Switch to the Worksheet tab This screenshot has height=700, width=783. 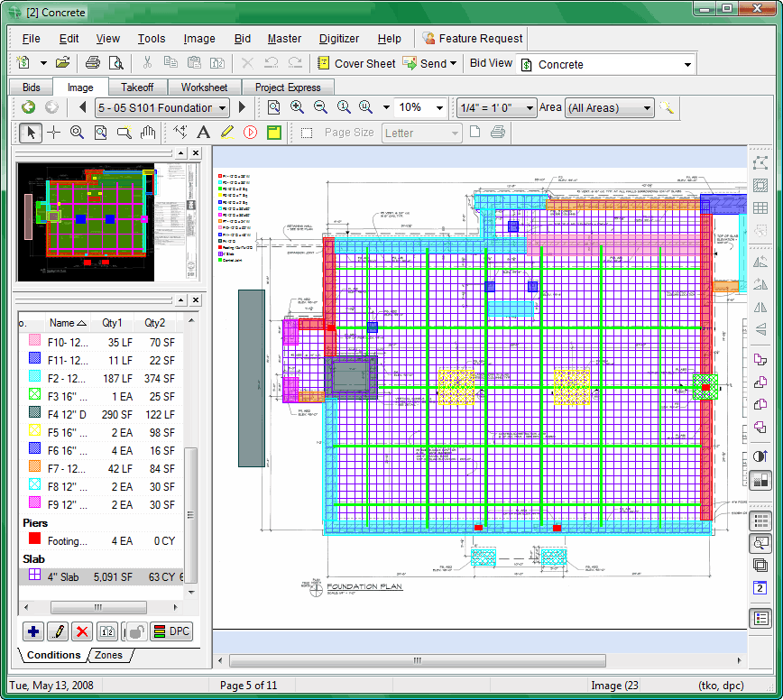(204, 87)
